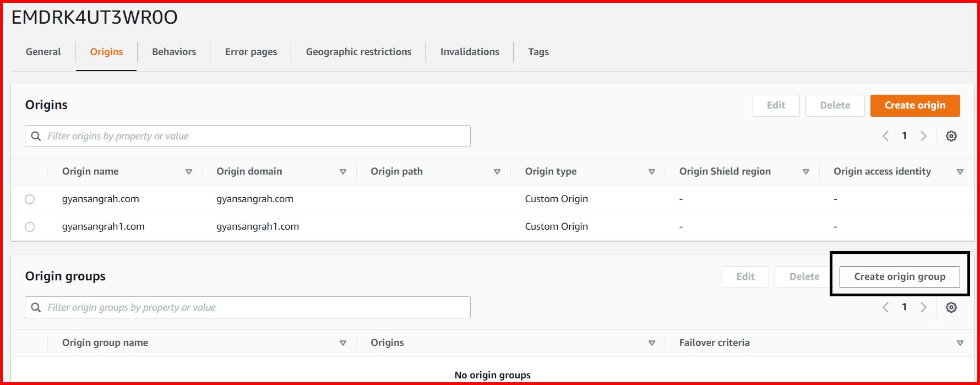Sort by Origin Shield region column arrow
Viewport: 980px width, 385px height.
coord(805,172)
